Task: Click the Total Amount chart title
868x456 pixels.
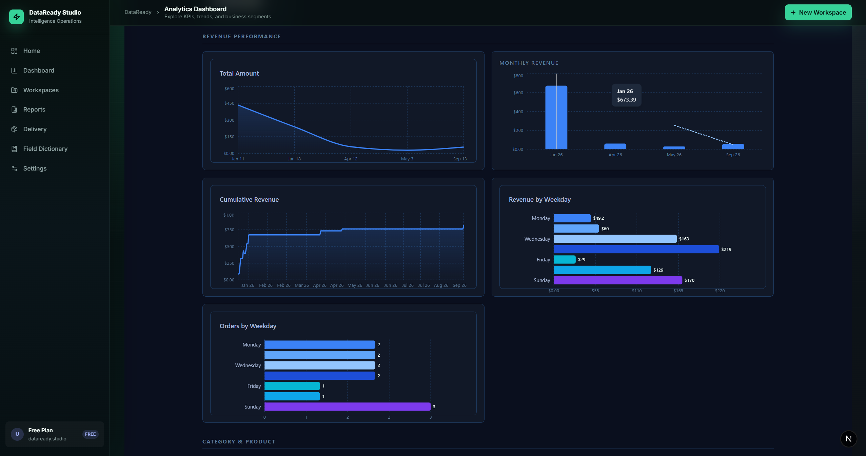Action: click(x=239, y=74)
